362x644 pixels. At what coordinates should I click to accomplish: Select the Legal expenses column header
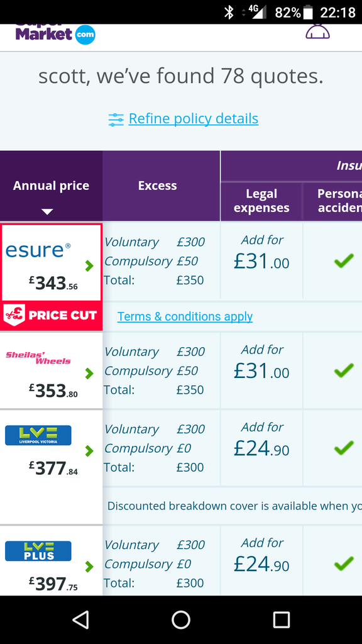(261, 201)
